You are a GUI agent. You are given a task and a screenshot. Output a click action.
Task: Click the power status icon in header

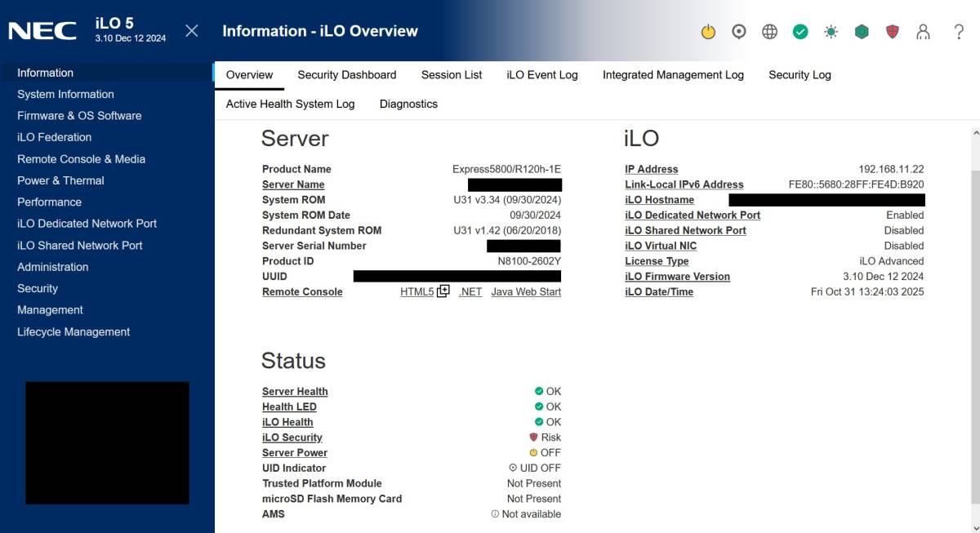708,32
